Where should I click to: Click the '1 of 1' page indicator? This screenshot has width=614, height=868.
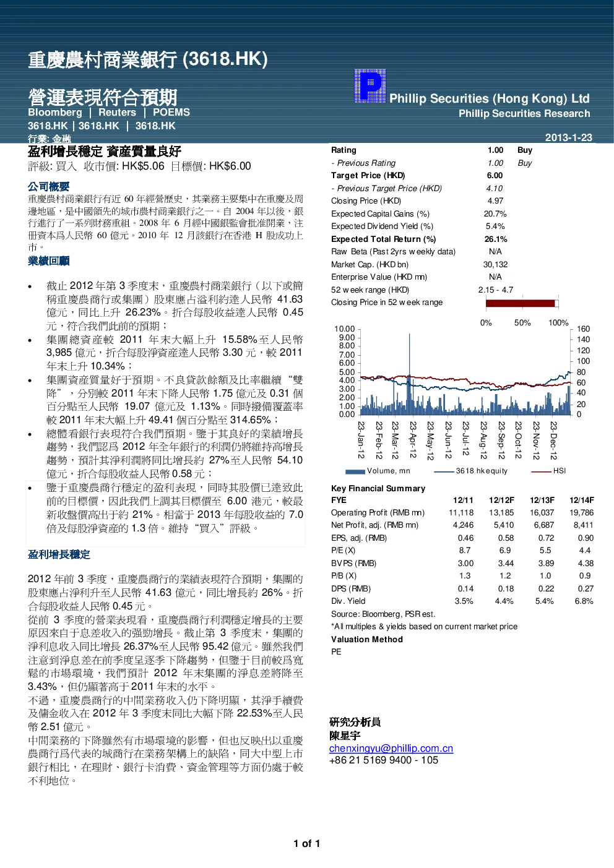(307, 844)
